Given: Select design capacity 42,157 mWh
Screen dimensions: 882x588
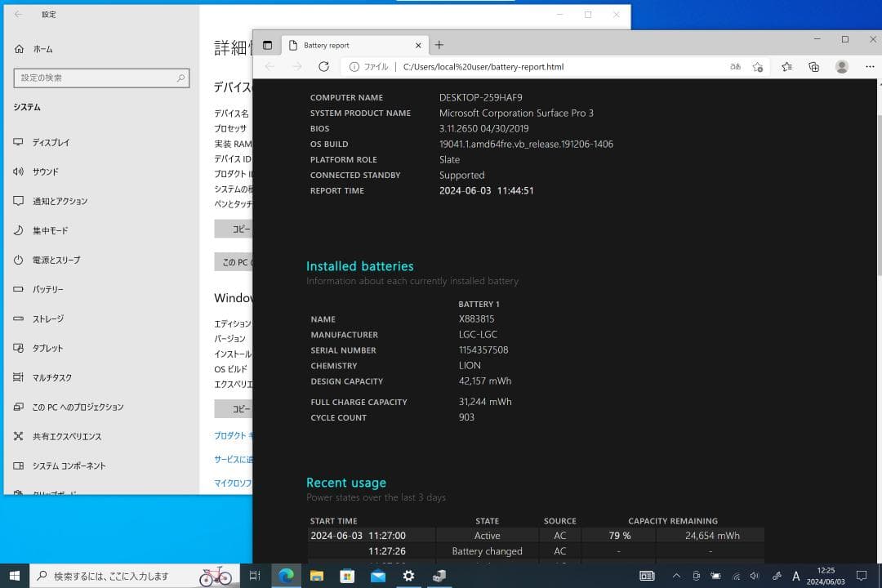Looking at the screenshot, I should [485, 381].
